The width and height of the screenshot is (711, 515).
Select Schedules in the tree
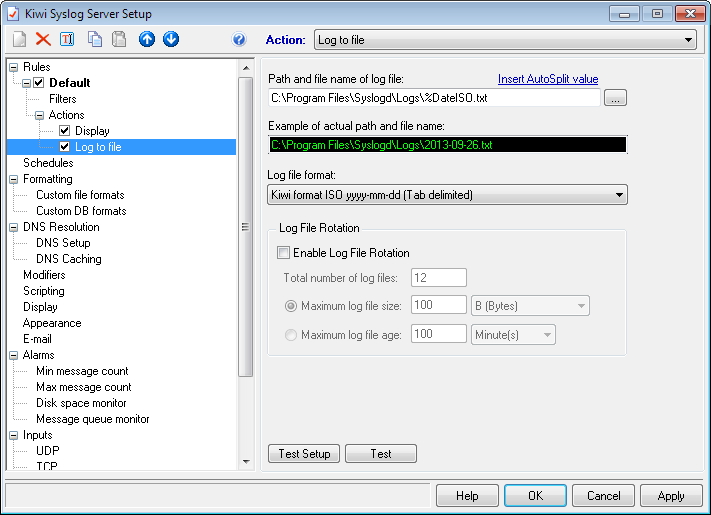point(48,163)
